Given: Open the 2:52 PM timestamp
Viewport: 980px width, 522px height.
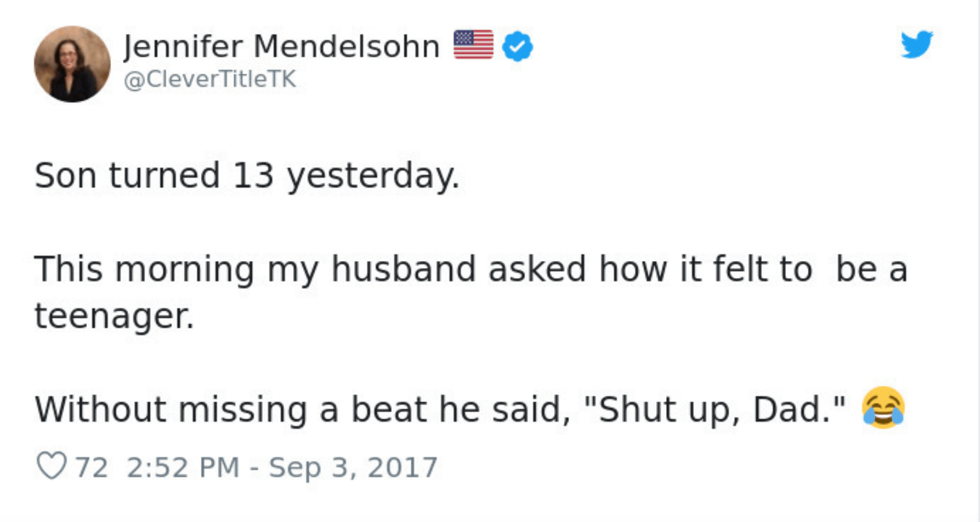Looking at the screenshot, I should coord(183,468).
